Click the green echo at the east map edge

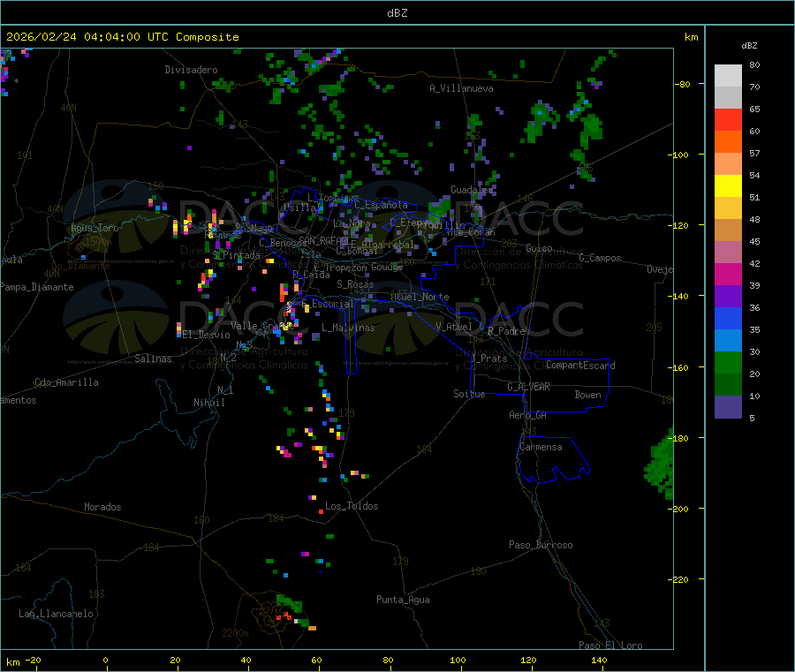(x=660, y=464)
